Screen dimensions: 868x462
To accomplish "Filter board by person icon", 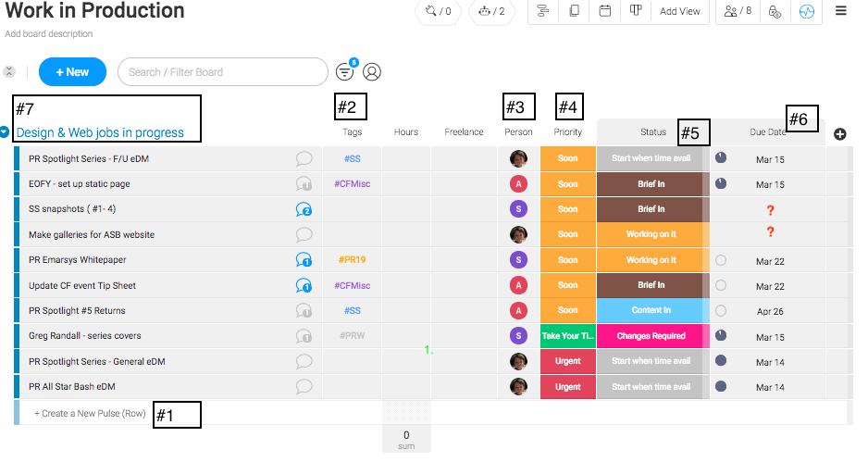I will coord(372,72).
